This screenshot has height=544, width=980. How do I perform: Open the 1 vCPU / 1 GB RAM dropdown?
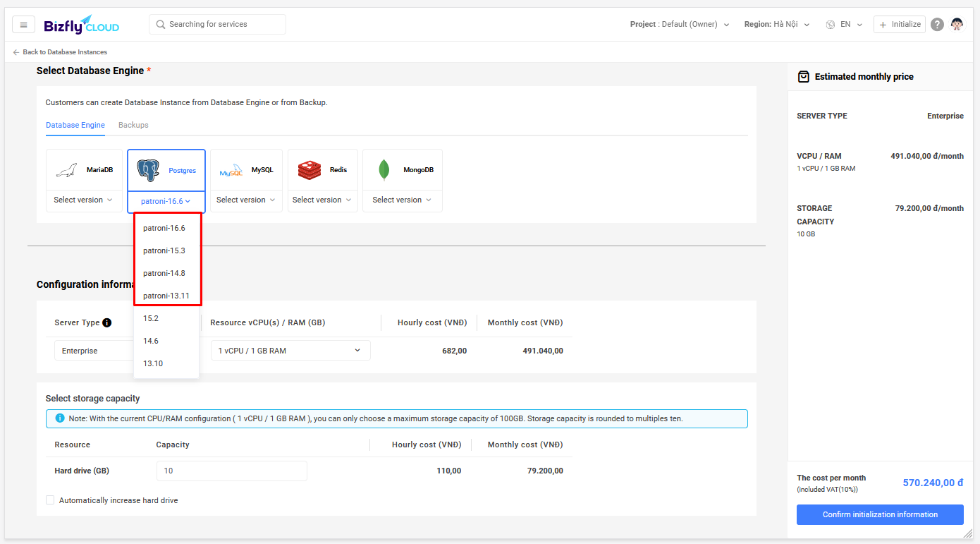pyautogui.click(x=290, y=351)
